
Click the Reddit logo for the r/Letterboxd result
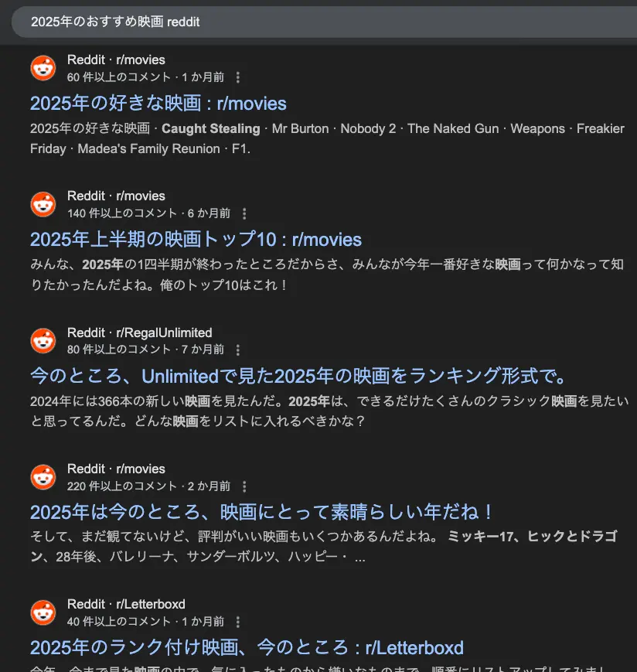click(43, 612)
